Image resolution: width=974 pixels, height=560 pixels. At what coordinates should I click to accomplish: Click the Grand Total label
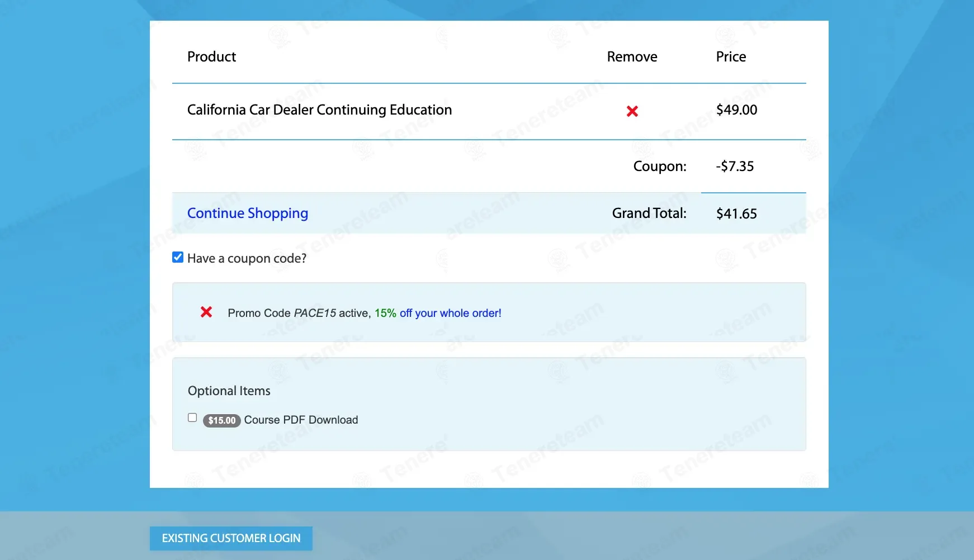[x=649, y=213]
